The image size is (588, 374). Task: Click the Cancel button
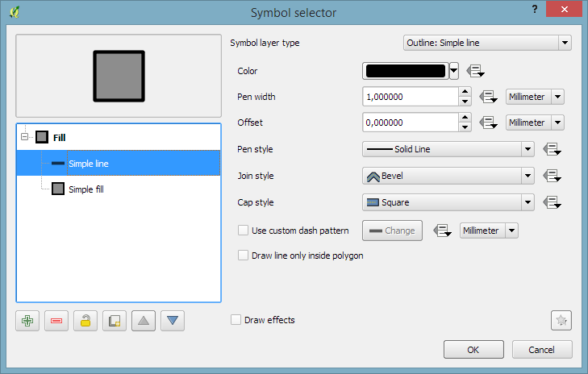542,349
